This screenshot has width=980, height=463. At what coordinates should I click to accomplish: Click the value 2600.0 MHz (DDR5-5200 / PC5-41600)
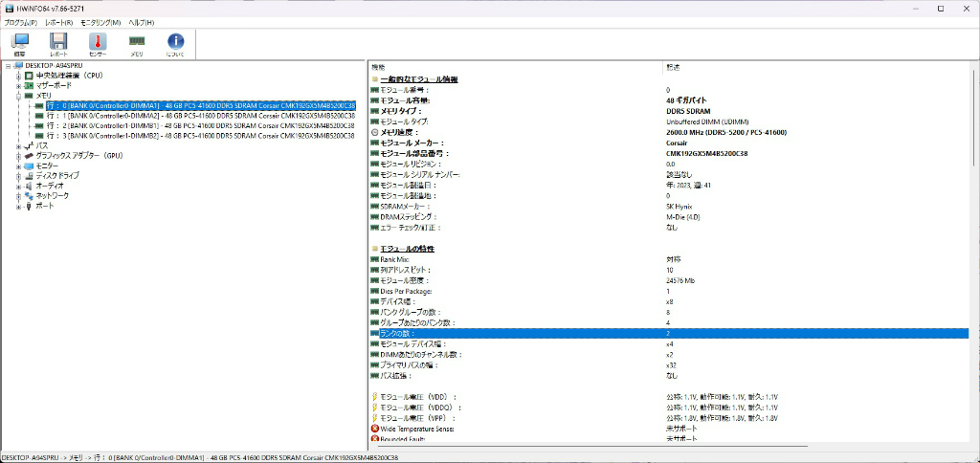point(726,132)
